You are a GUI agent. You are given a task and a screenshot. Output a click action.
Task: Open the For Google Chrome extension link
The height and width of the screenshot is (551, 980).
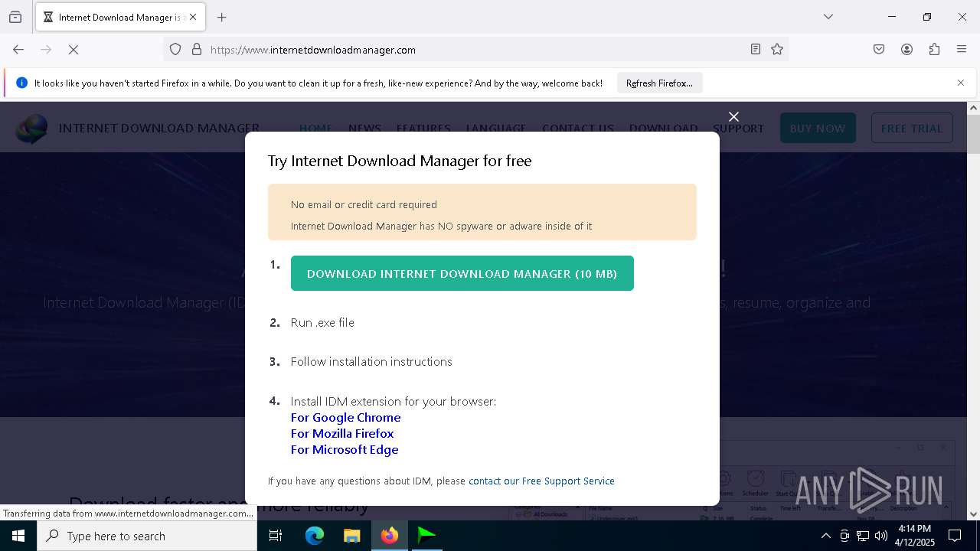[x=345, y=417]
